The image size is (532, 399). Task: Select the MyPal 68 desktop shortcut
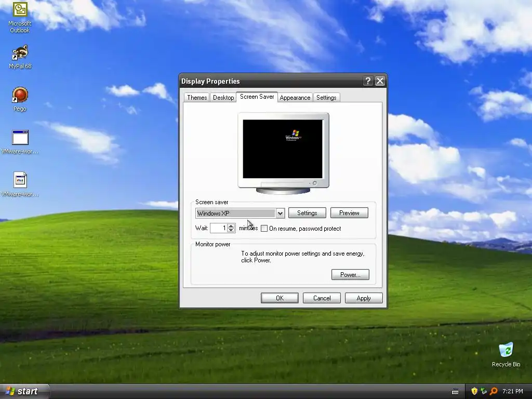click(x=20, y=57)
